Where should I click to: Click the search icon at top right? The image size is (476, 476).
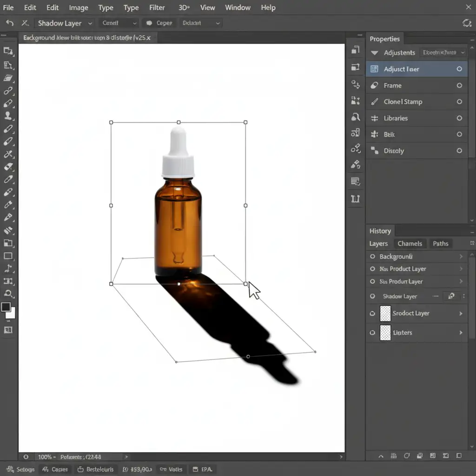pos(467,23)
